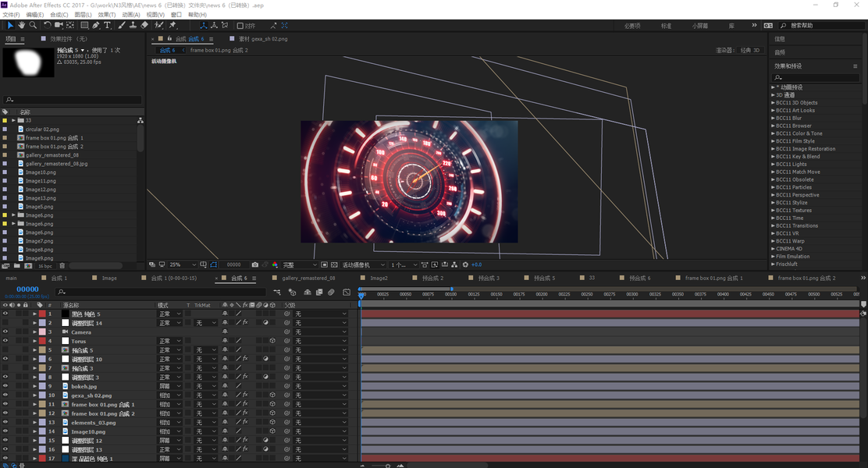868x468 pixels.
Task: Switch to the Image2 timeline tab
Action: (x=379, y=278)
